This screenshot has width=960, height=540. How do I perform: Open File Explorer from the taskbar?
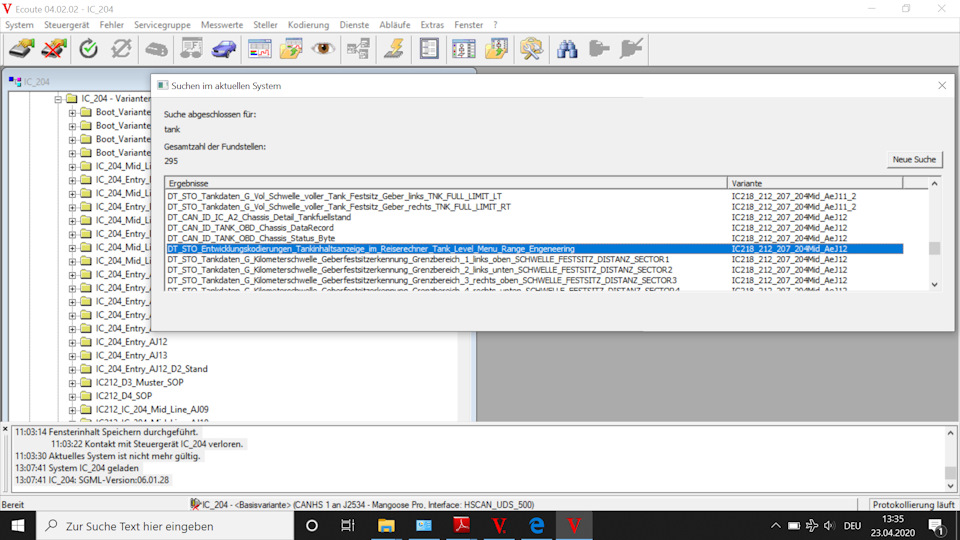click(386, 526)
